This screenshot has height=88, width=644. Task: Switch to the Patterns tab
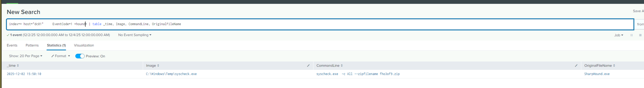pyautogui.click(x=32, y=45)
